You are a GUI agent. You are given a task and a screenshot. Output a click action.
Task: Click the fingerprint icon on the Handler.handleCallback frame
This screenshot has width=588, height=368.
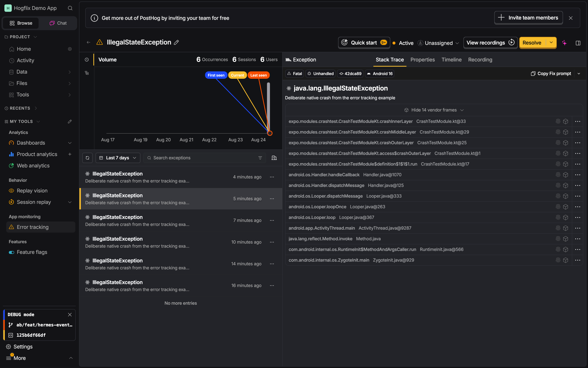pyautogui.click(x=558, y=175)
